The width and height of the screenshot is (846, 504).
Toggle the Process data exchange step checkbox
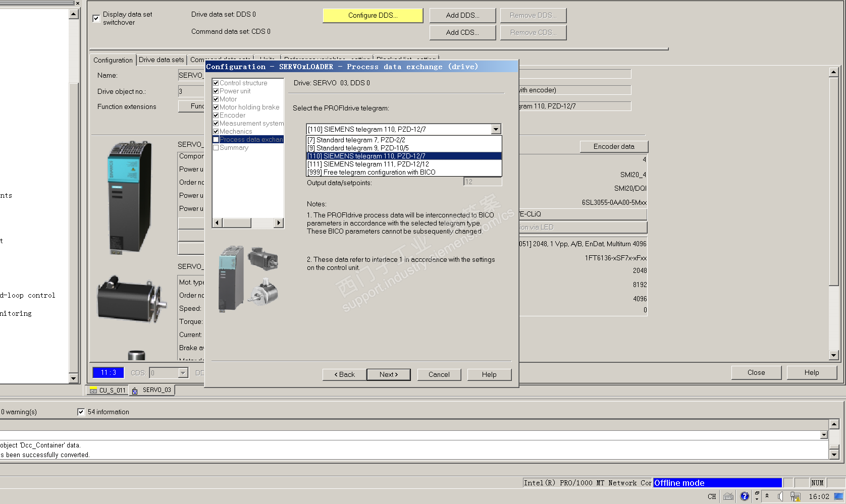[x=216, y=140]
